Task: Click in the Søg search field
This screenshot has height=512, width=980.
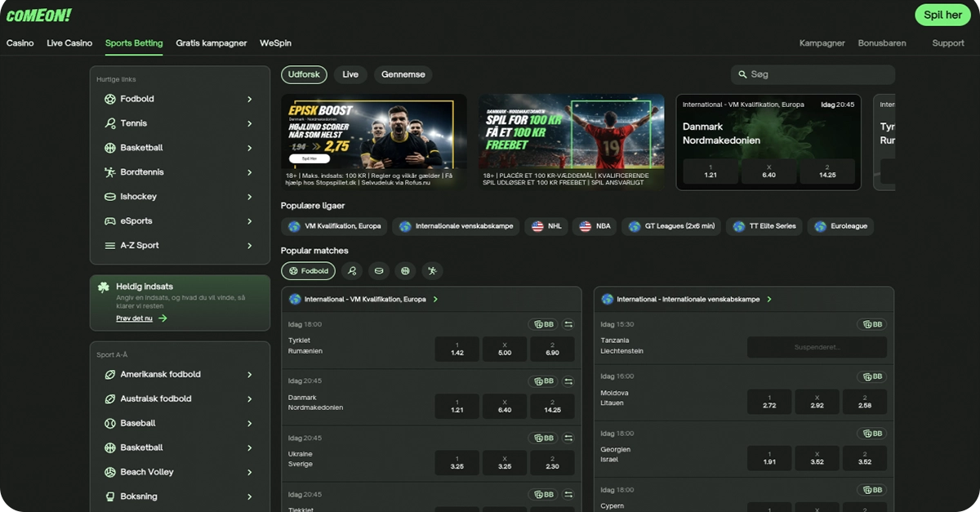Action: (x=813, y=74)
